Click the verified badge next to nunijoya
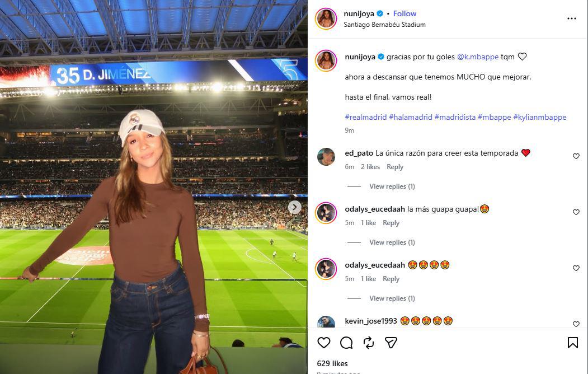This screenshot has height=374, width=588. 381,13
